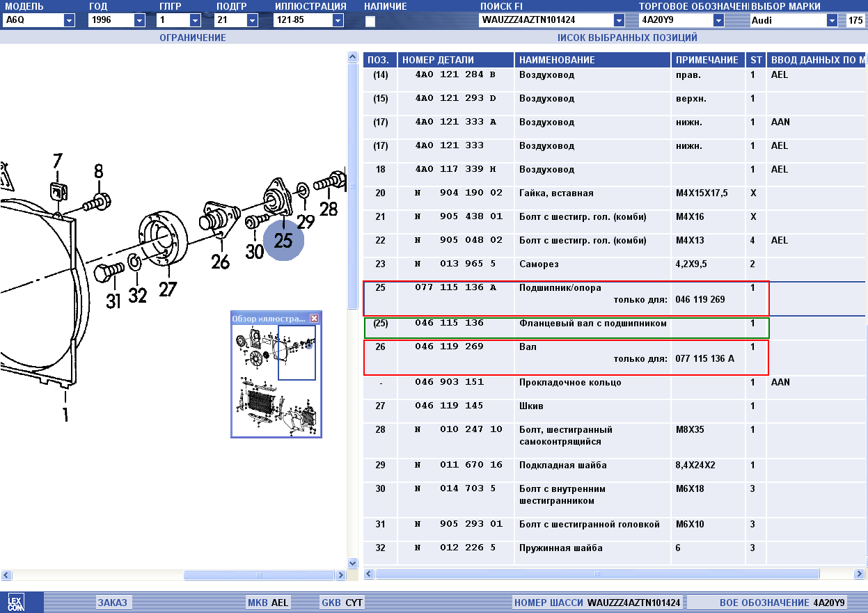This screenshot has height=613, width=868.
Task: Open the МОДЕЛЬ dropdown showing A6Q
Action: click(x=69, y=20)
